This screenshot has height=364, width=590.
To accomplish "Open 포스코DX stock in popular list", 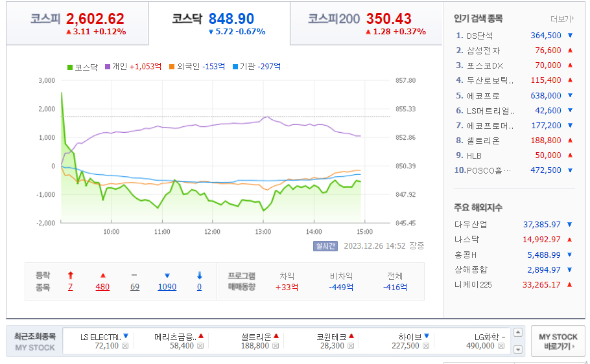I will tap(485, 65).
